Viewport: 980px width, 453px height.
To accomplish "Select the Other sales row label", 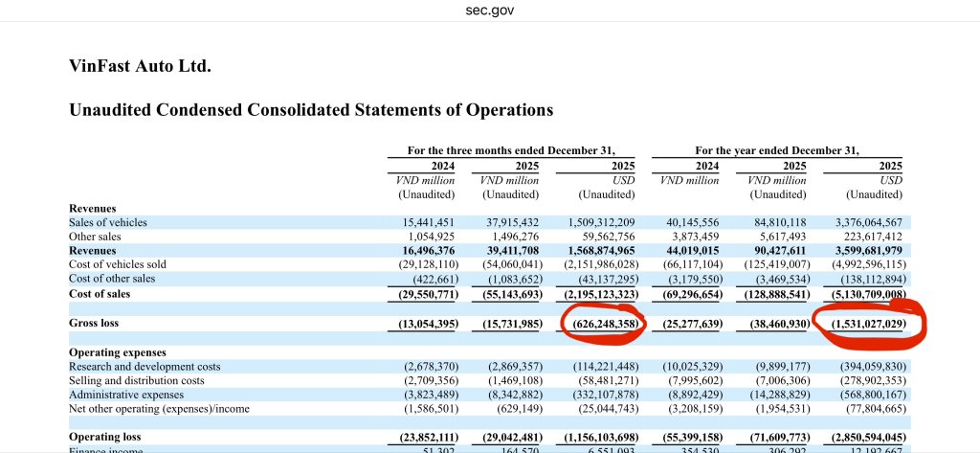I will [95, 237].
